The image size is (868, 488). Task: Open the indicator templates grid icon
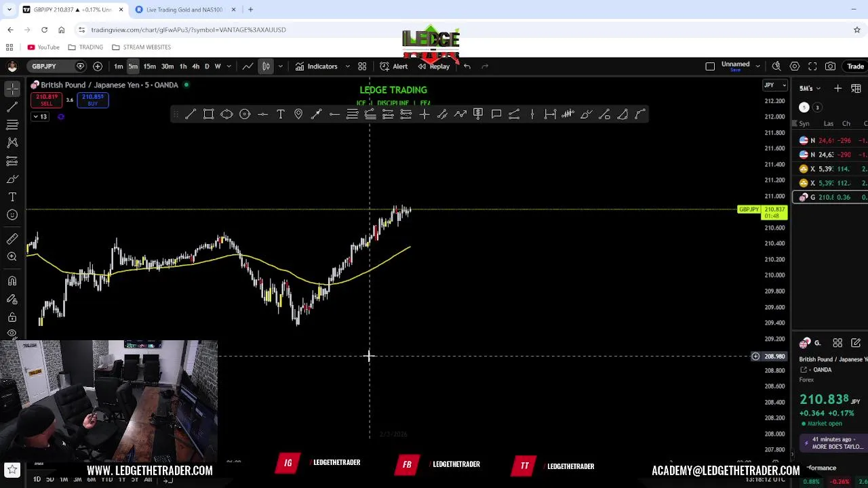point(362,66)
